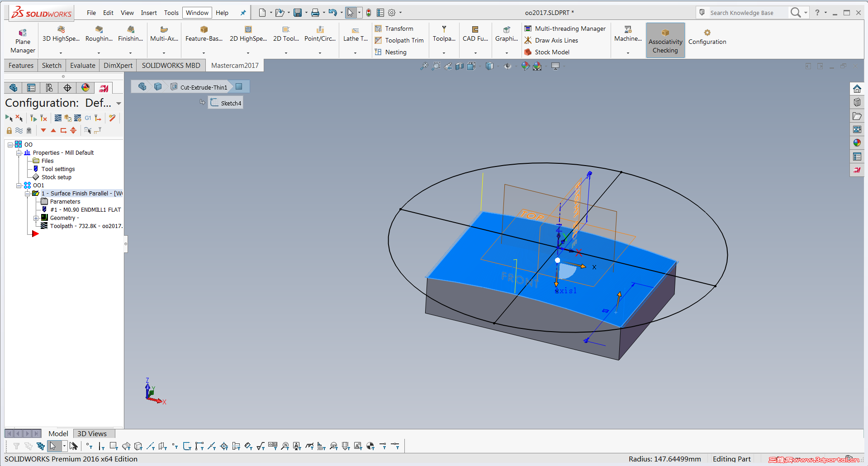Open Multi-threading Manager
Image resolution: width=868 pixels, height=466 pixels.
[x=565, y=29]
